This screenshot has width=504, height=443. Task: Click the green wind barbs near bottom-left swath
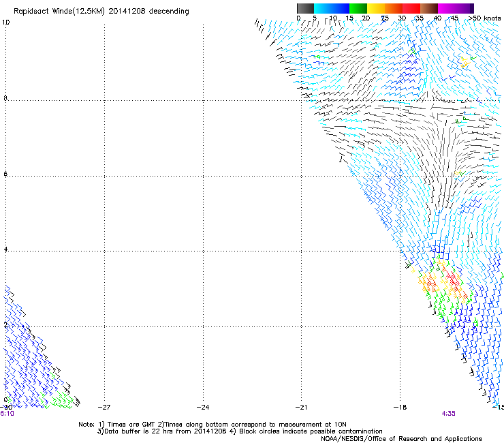pyautogui.click(x=58, y=399)
